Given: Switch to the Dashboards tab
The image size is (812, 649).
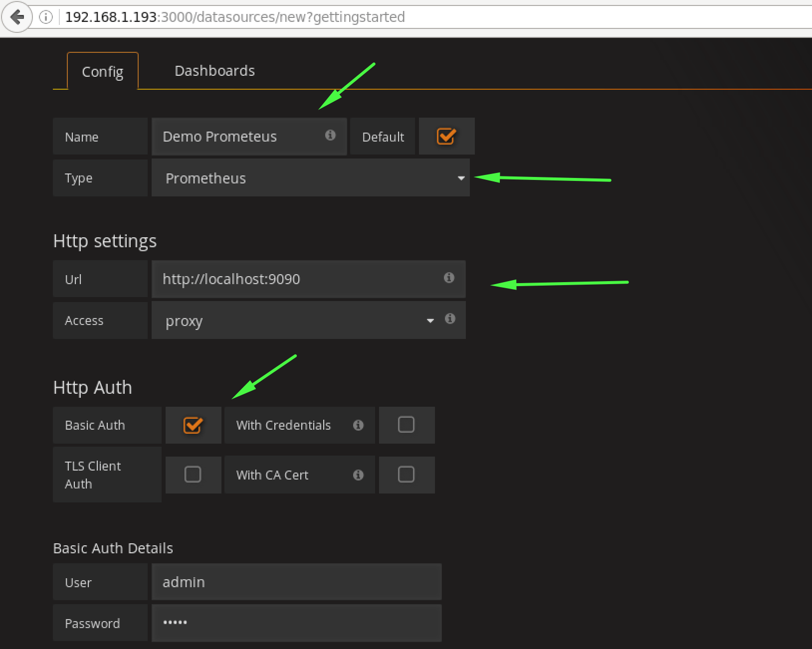Looking at the screenshot, I should tap(214, 71).
